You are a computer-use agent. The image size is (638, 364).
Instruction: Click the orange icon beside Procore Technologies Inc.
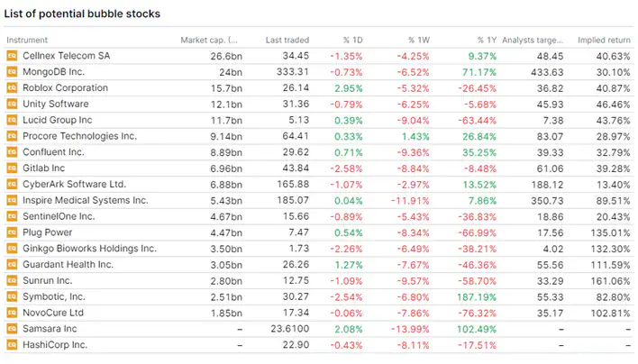pos(12,136)
